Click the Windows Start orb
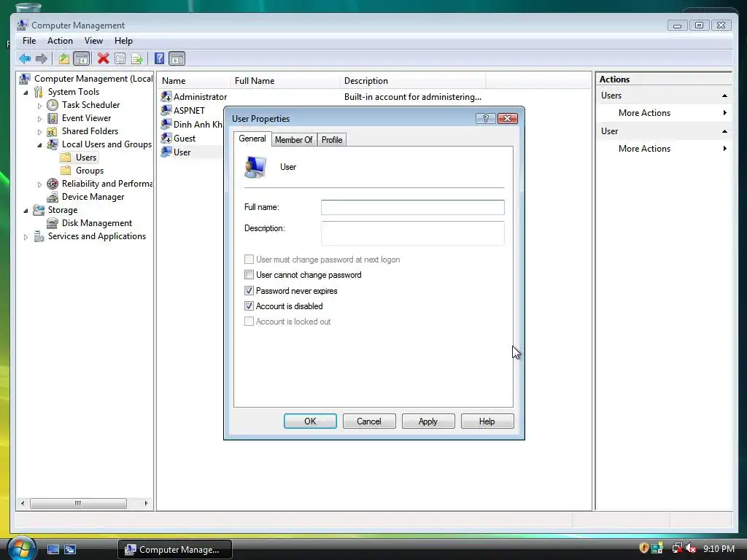 tap(21, 548)
